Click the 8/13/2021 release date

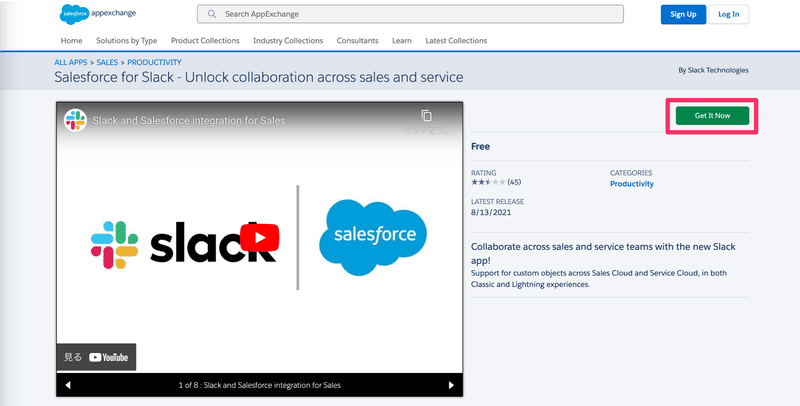pos(491,213)
